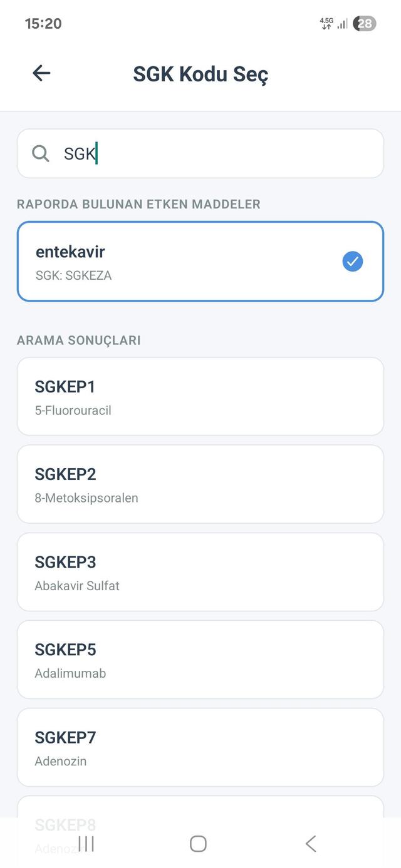
Task: Tap the magnifier icon in the search bar
Action: coord(40,153)
